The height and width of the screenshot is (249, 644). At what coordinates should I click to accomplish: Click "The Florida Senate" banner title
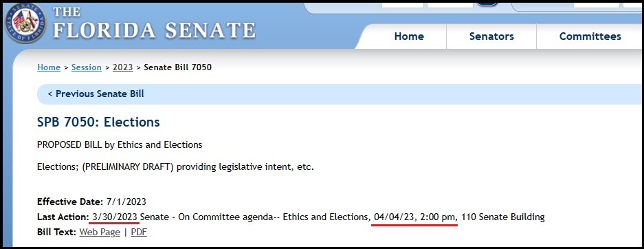154,23
